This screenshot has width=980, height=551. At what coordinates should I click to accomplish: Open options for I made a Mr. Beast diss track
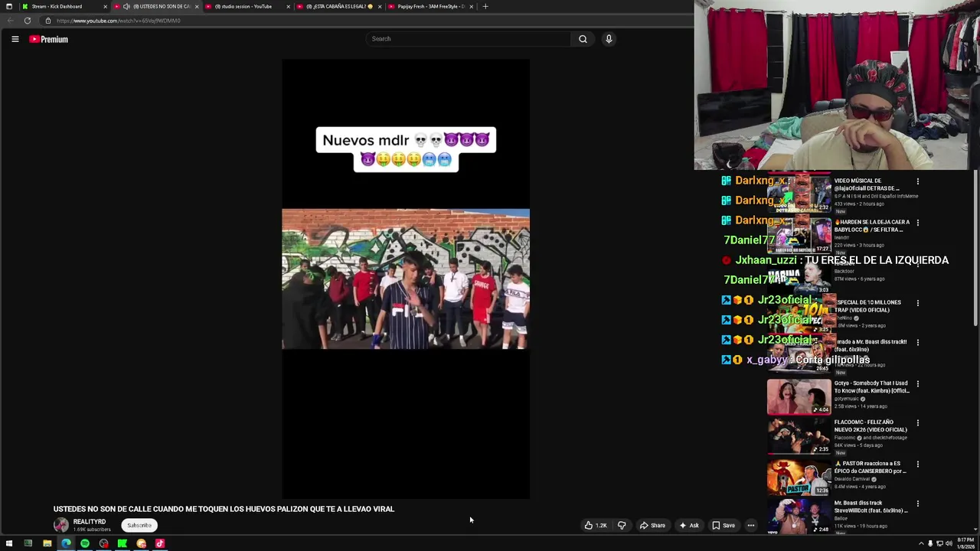tap(918, 343)
